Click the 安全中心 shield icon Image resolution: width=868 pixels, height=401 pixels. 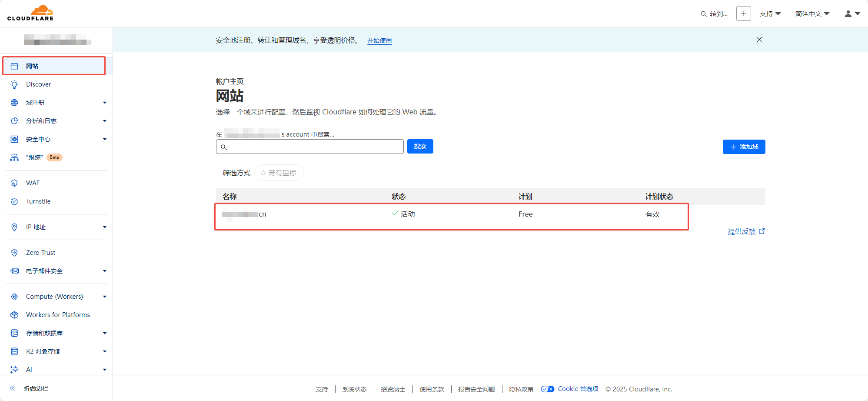[x=14, y=139]
